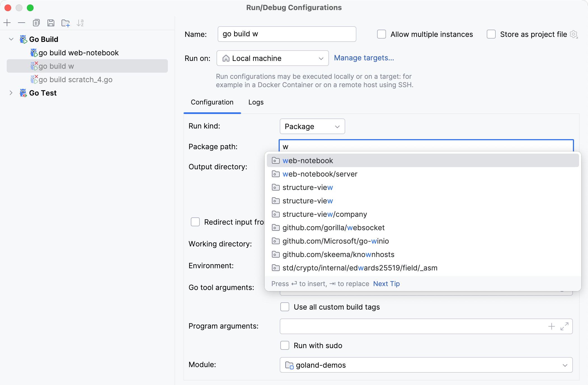Add a new run configuration

coord(7,23)
